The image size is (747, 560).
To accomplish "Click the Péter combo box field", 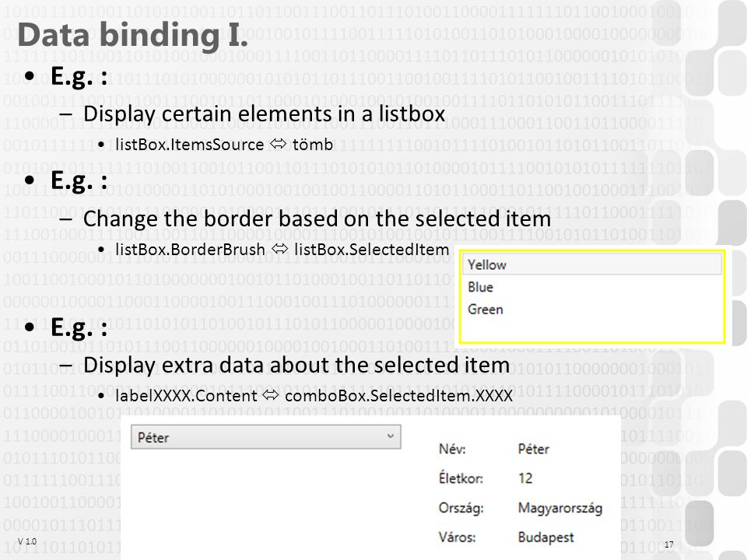I will click(x=266, y=437).
